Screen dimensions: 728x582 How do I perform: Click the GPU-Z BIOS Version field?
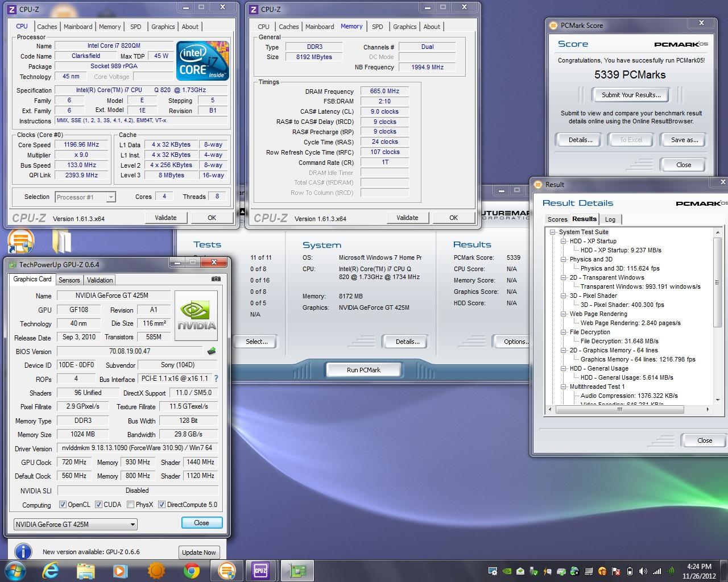[x=130, y=351]
